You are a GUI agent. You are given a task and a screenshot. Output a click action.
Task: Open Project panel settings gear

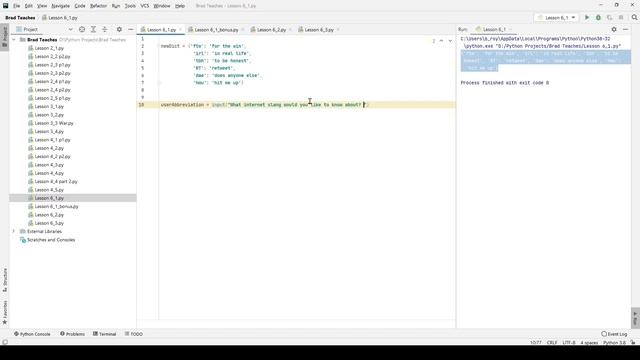click(x=119, y=29)
